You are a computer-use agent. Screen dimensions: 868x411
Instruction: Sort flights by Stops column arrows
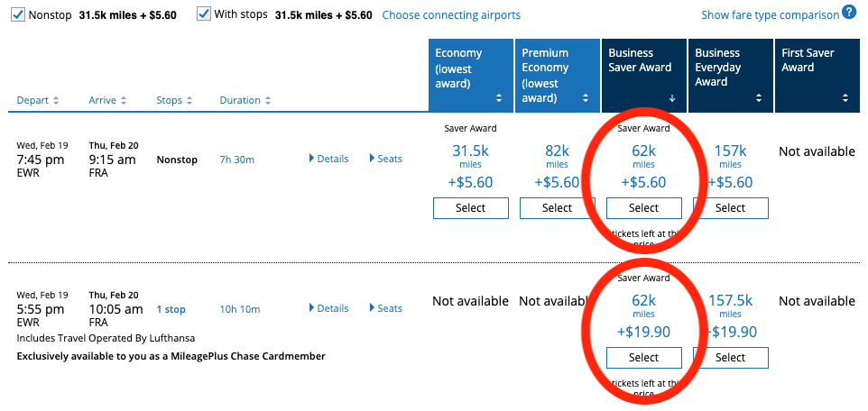coord(189,100)
